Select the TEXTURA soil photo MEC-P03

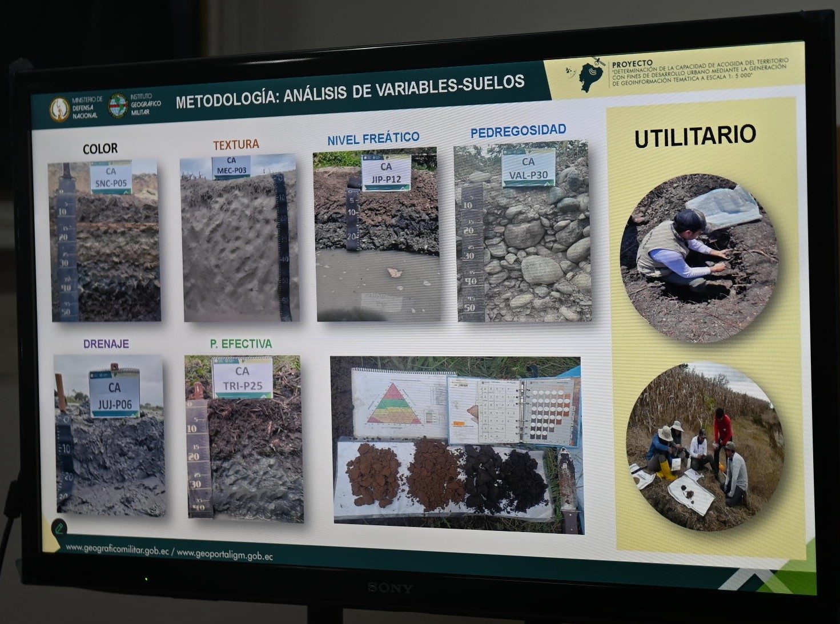pos(239,239)
